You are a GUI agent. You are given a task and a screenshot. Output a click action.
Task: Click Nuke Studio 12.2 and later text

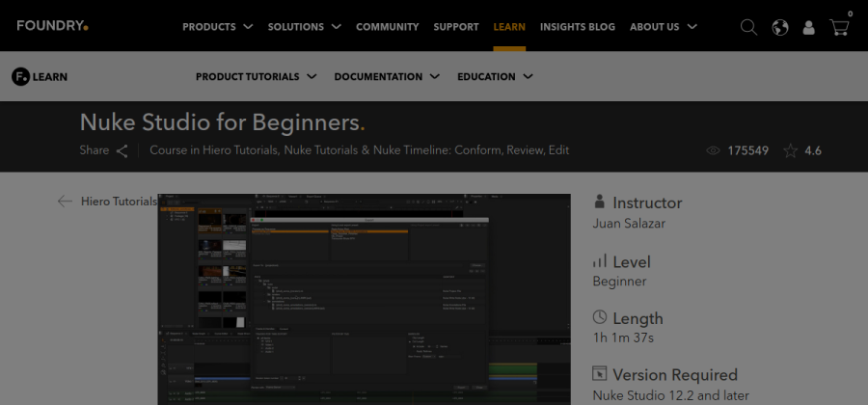click(x=671, y=395)
